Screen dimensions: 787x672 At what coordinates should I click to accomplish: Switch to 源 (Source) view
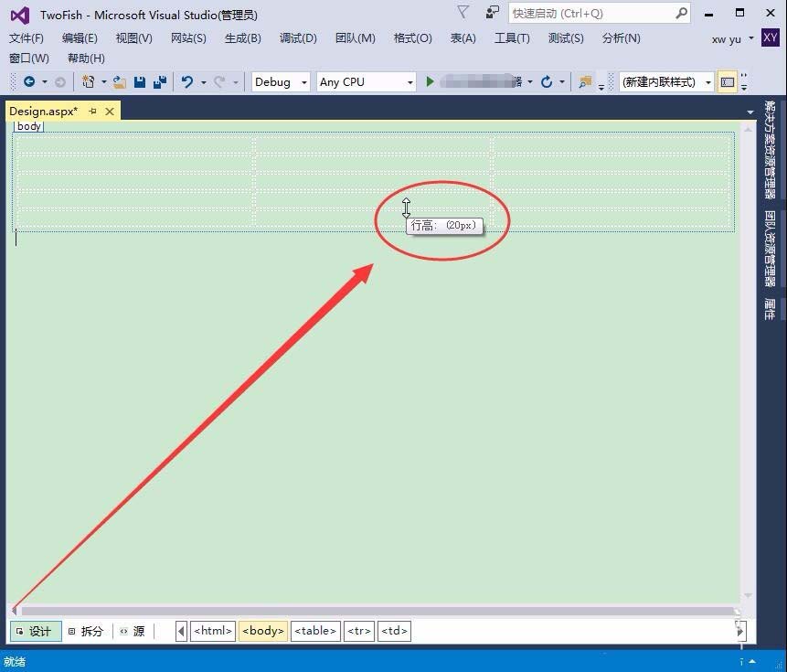click(x=135, y=631)
